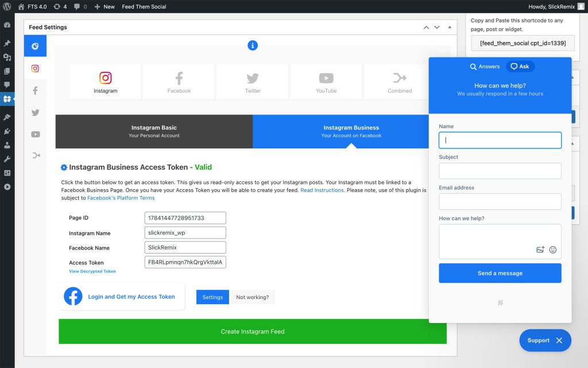Viewport: 588px width, 368px height.
Task: Open the Comments admin sidebar icon
Action: pyautogui.click(x=7, y=85)
